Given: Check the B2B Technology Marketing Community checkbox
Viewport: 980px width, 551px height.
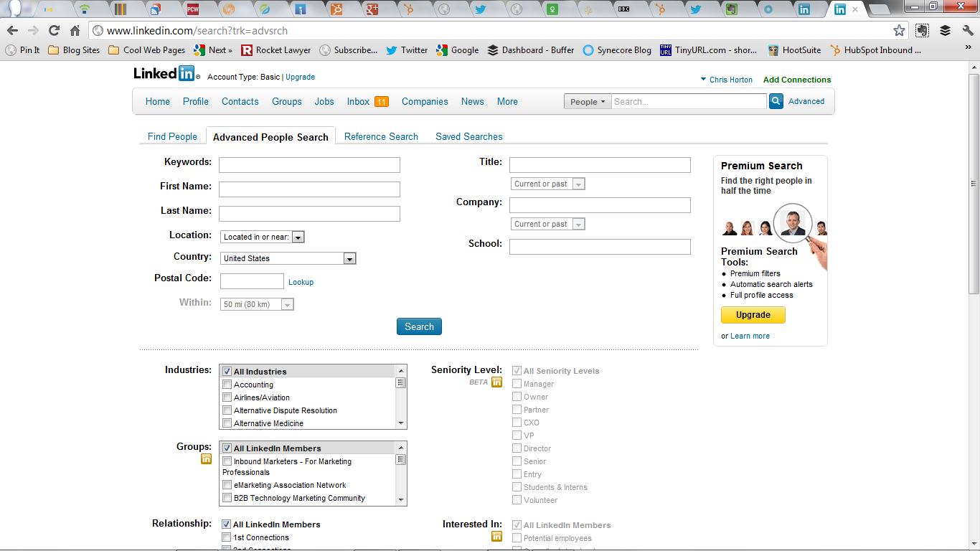Looking at the screenshot, I should pos(227,498).
